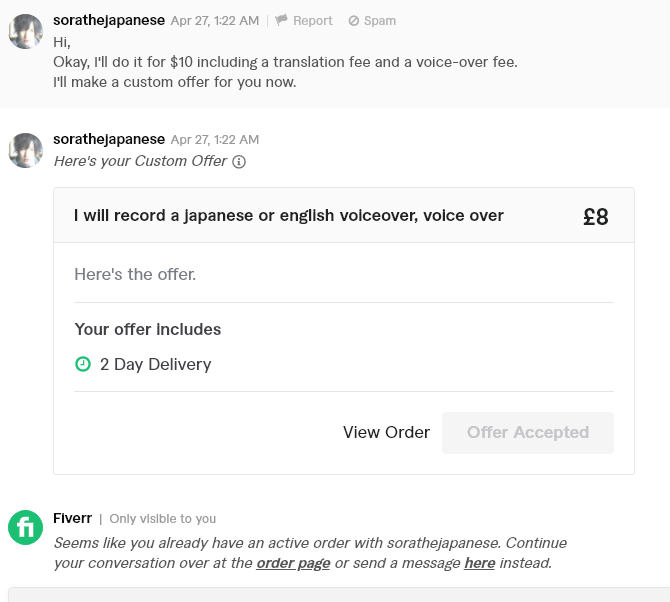Image resolution: width=670 pixels, height=602 pixels.
Task: Click the Report flag icon
Action: coord(281,20)
